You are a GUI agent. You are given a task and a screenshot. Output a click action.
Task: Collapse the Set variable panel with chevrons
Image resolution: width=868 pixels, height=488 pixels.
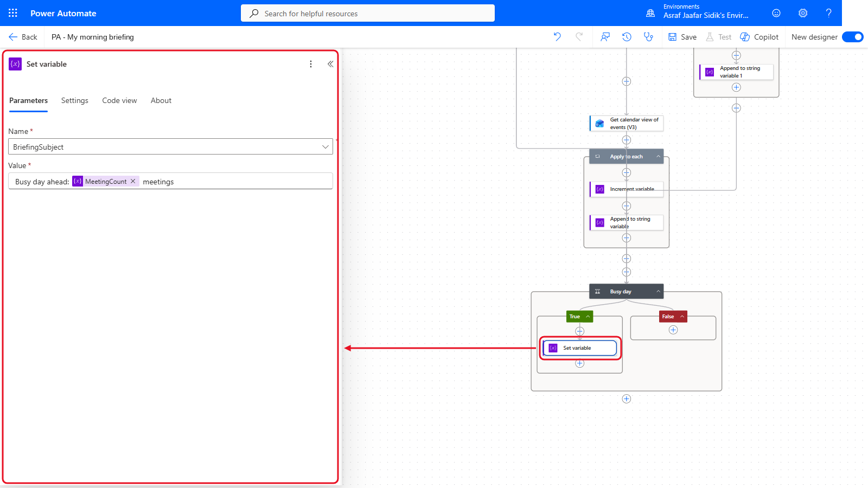pos(330,64)
